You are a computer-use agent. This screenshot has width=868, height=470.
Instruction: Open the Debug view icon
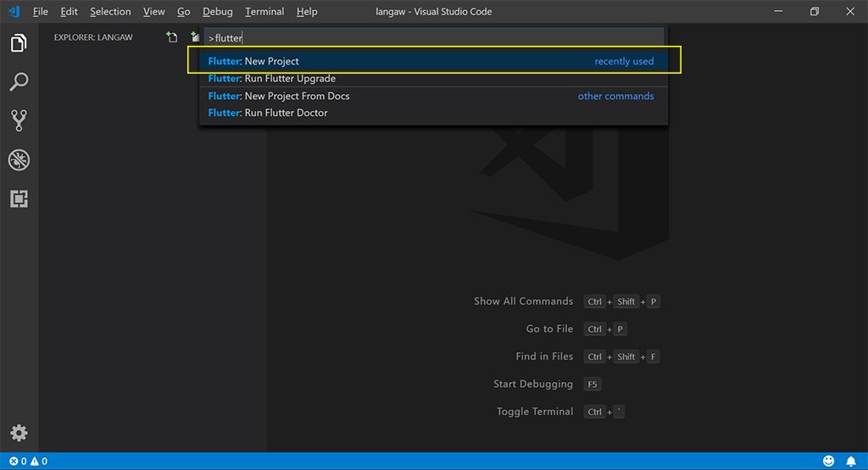point(19,160)
